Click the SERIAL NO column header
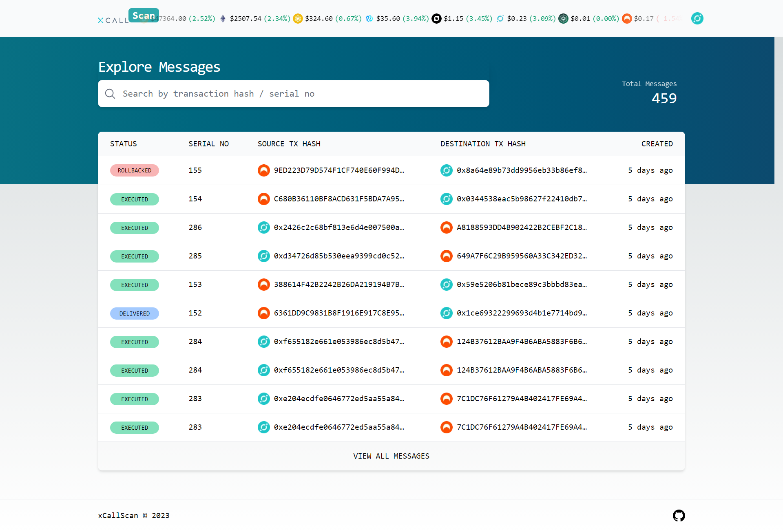Screen dimensions: 783x532 tap(208, 144)
